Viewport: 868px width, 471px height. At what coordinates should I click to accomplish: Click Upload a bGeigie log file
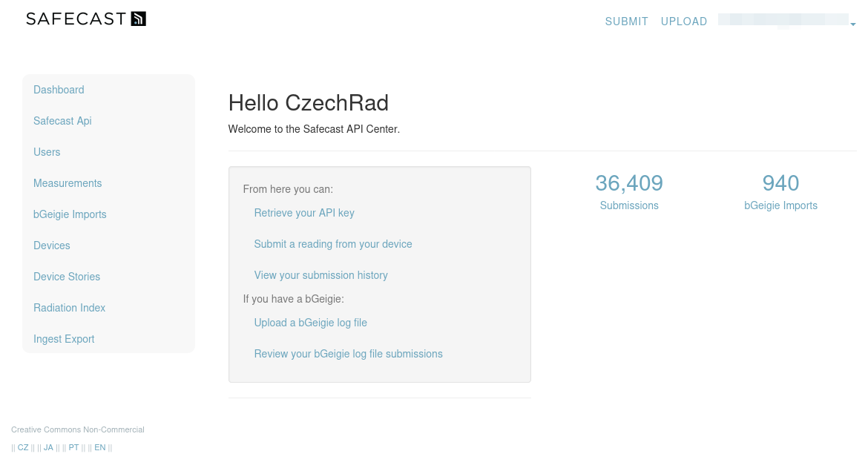[x=310, y=323]
